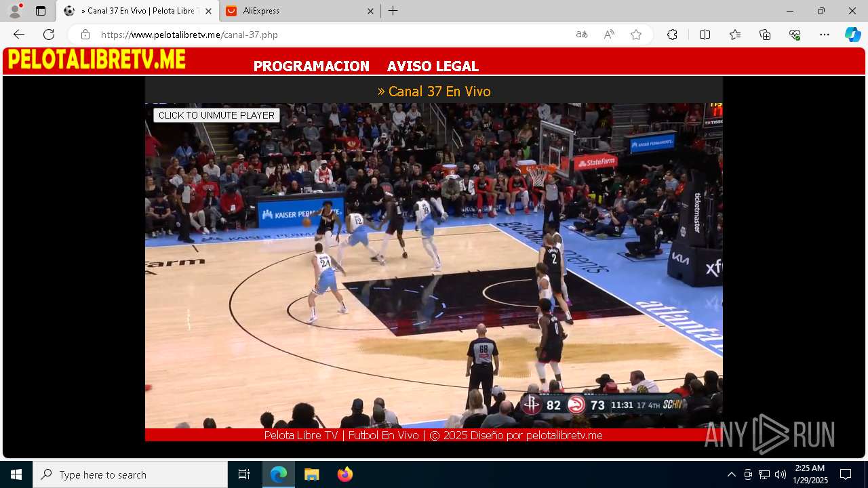
Task: Click the PELOTALIBRETV.ME site logo
Action: pyautogui.click(x=97, y=60)
